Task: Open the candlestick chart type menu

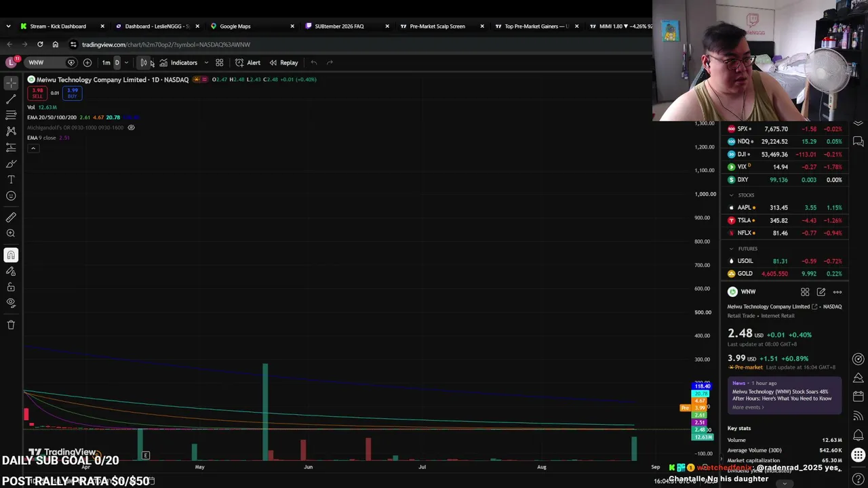Action: tap(144, 62)
